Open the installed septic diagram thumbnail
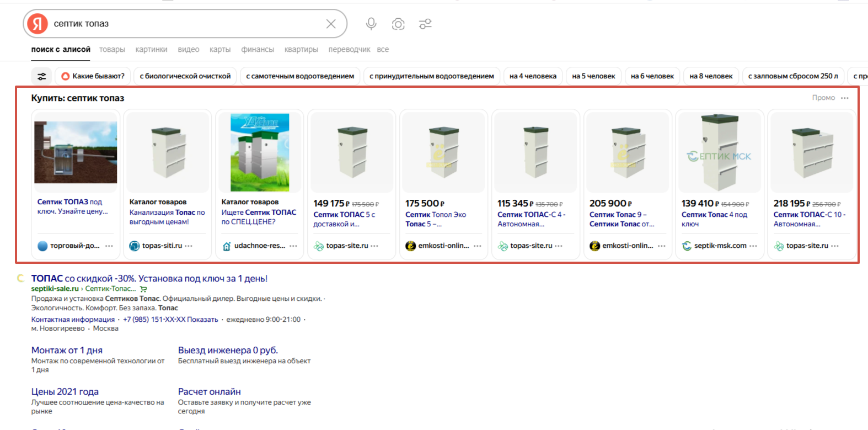 click(76, 152)
